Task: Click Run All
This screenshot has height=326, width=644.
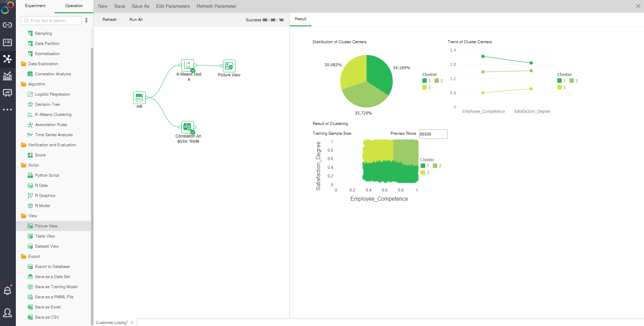Action: 136,20
